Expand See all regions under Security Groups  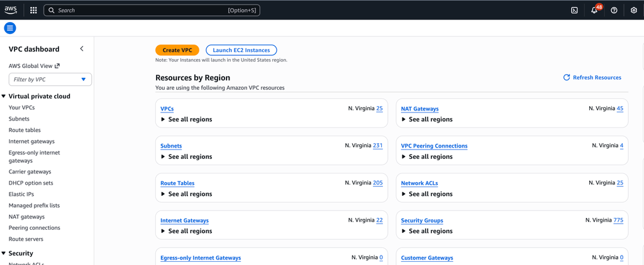pos(427,231)
